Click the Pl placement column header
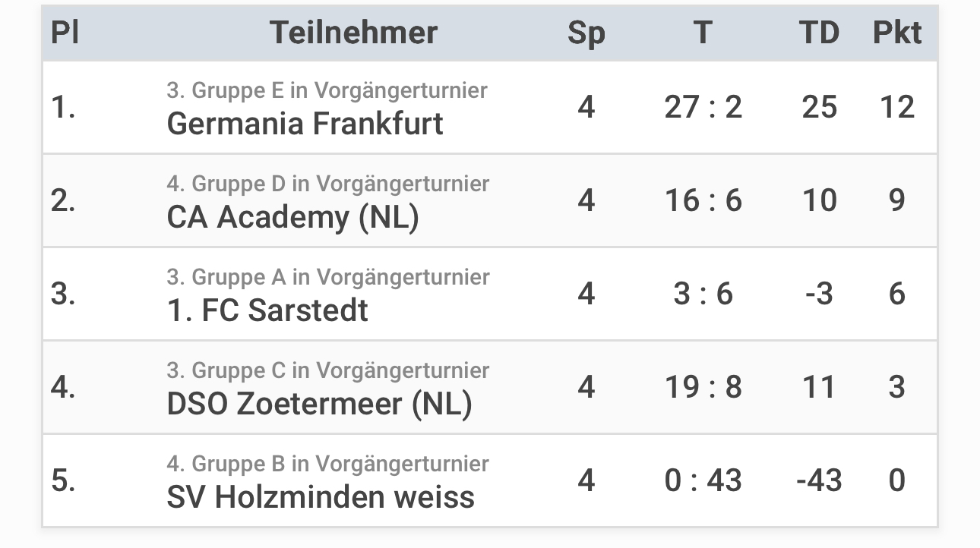 pos(65,33)
